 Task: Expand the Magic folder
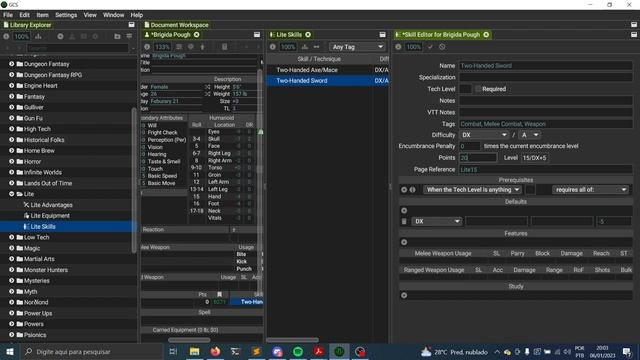coord(12,248)
